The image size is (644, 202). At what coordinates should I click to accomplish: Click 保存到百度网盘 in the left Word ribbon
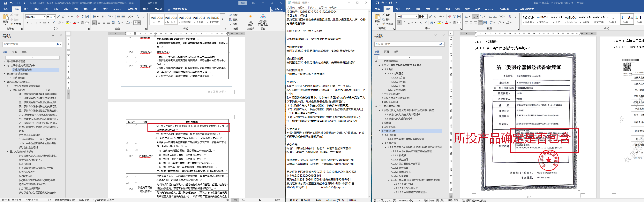tap(263, 20)
